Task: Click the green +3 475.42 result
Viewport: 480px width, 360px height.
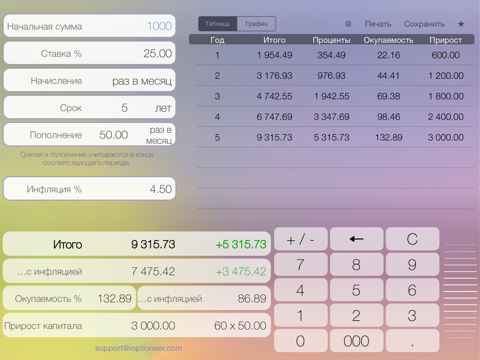Action: click(x=241, y=271)
